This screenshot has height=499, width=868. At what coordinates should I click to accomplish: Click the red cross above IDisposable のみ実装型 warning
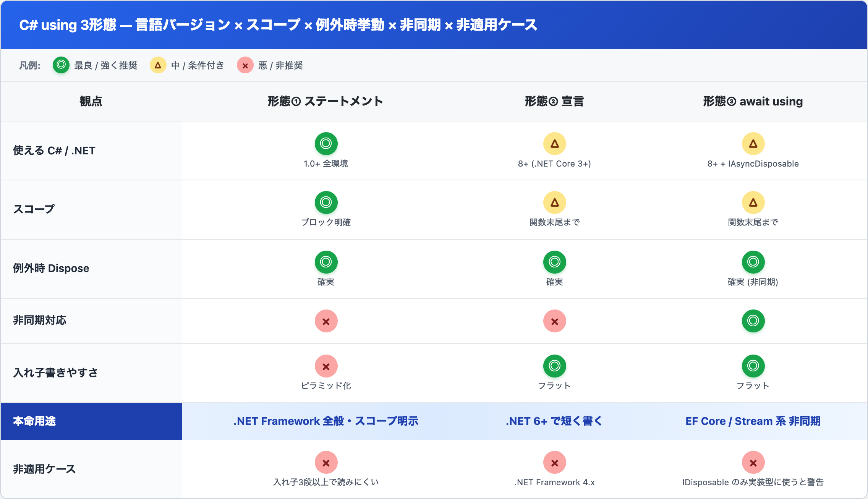coord(753,462)
